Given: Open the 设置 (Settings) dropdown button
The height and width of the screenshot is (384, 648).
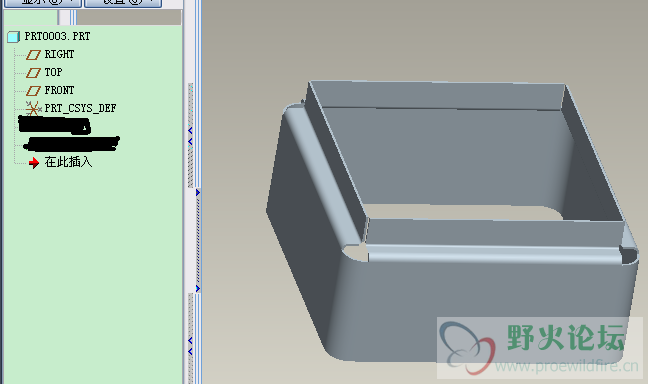Looking at the screenshot, I should click(123, 3).
